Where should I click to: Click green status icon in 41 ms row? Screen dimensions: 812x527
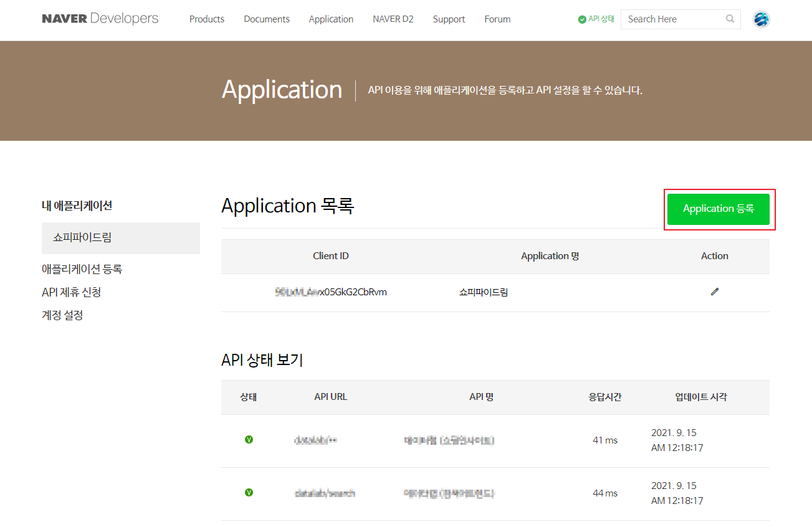[x=249, y=440]
